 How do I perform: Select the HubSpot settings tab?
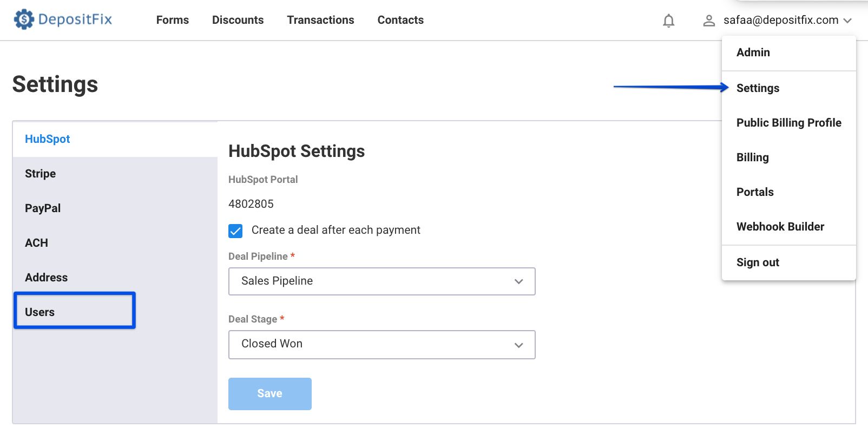[115, 139]
